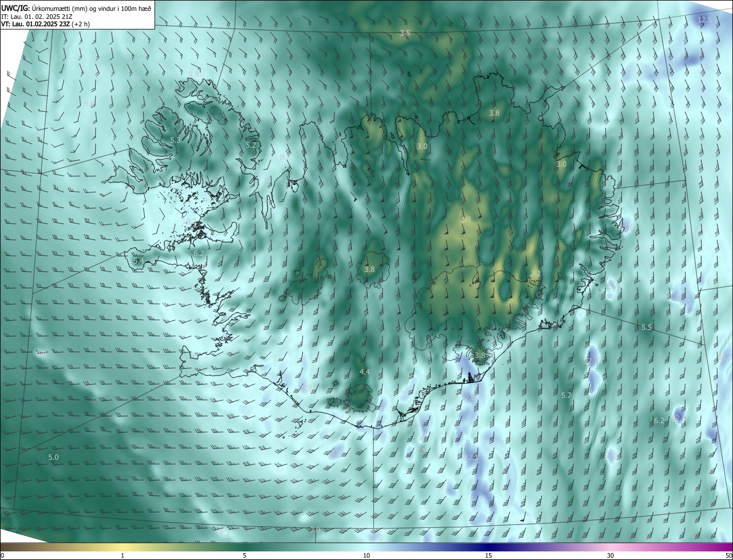Click the 50 tick label on the color scale
Viewport: 733px width, 560px height.
pyautogui.click(x=728, y=555)
